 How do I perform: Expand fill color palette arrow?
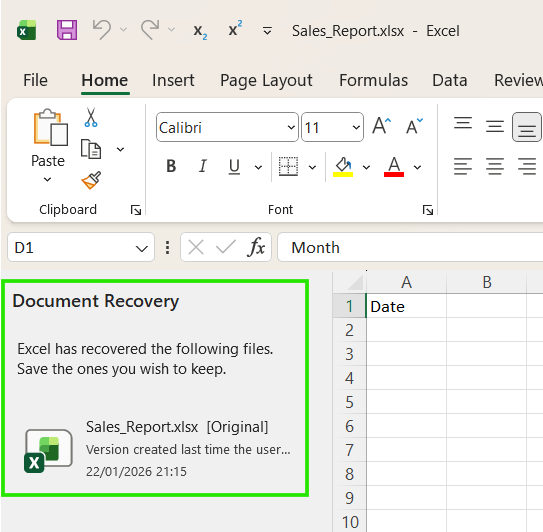[x=366, y=168]
